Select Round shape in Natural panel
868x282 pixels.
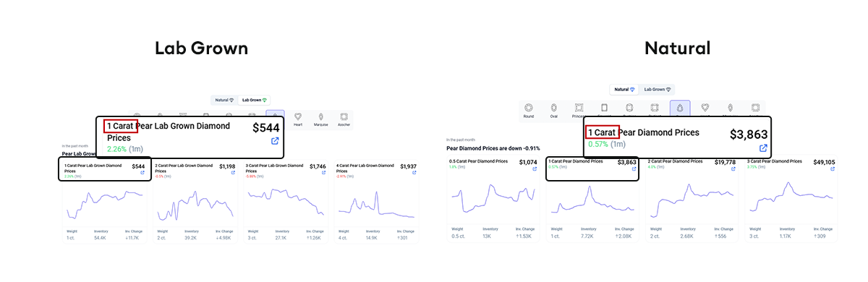529,110
